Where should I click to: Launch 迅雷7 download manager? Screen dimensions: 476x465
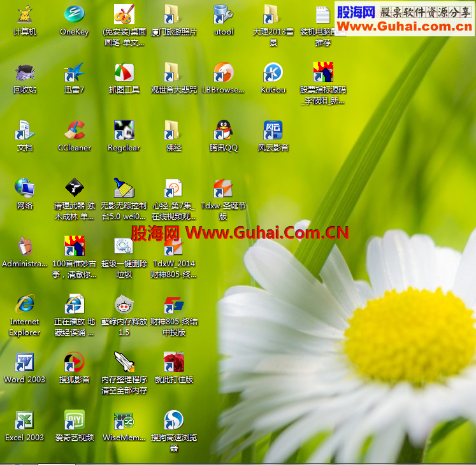click(x=75, y=72)
